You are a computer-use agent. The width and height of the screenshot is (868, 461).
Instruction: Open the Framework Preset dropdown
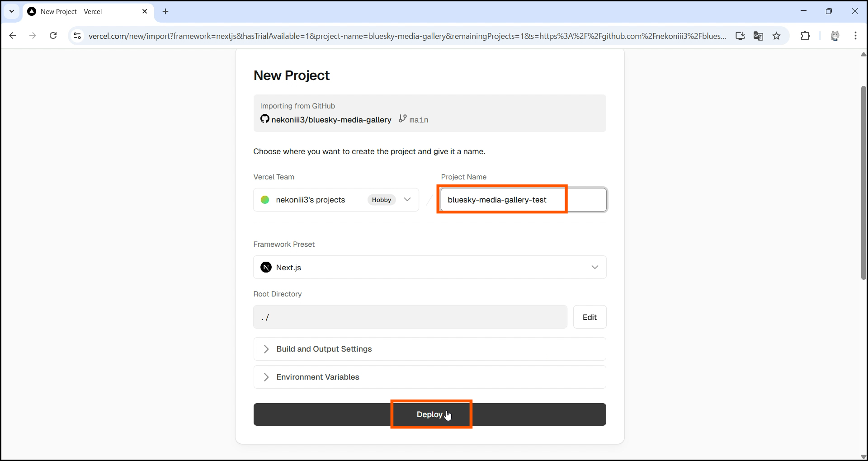430,267
